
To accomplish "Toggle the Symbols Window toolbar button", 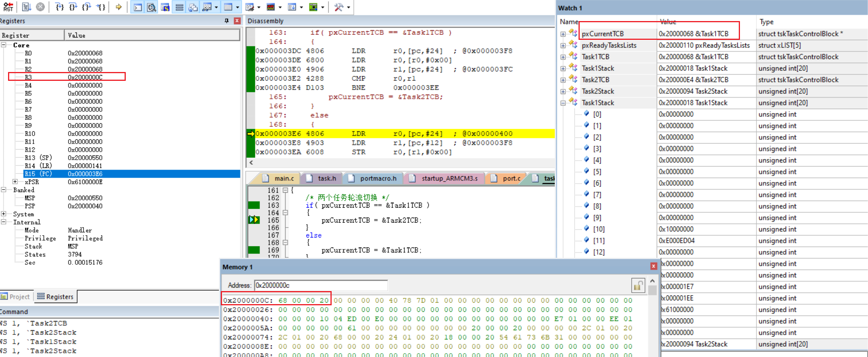I will 165,7.
